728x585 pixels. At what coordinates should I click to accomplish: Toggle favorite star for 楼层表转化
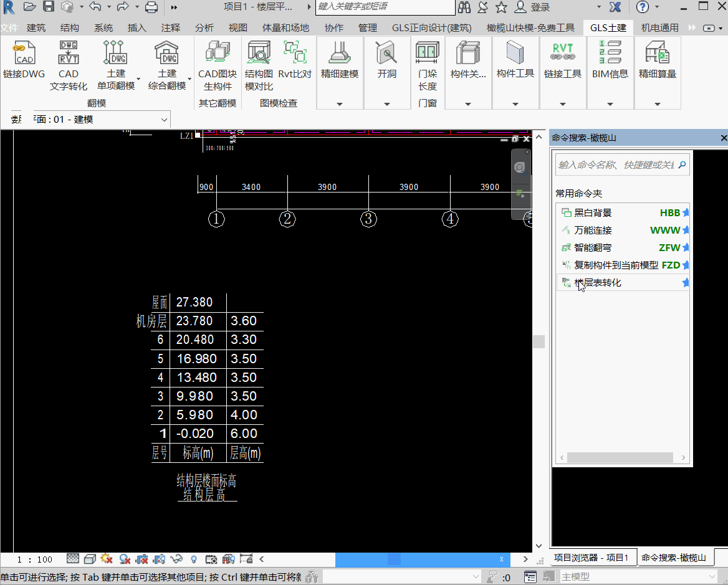tap(686, 282)
